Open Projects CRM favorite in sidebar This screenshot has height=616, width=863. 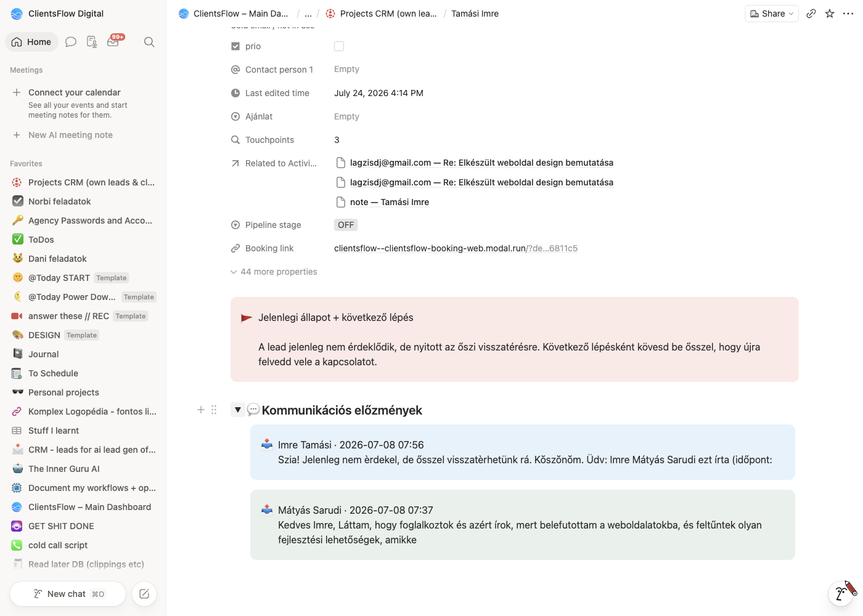click(x=83, y=182)
